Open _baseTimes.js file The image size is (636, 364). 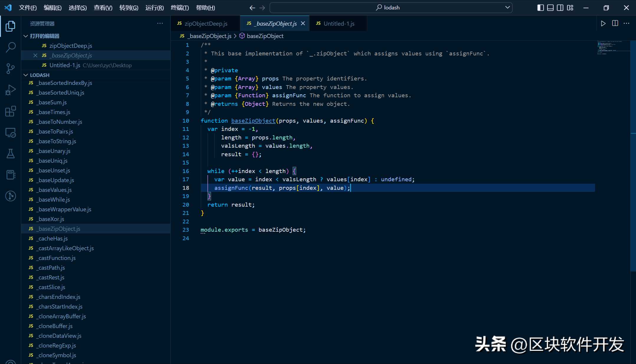tap(96, 112)
